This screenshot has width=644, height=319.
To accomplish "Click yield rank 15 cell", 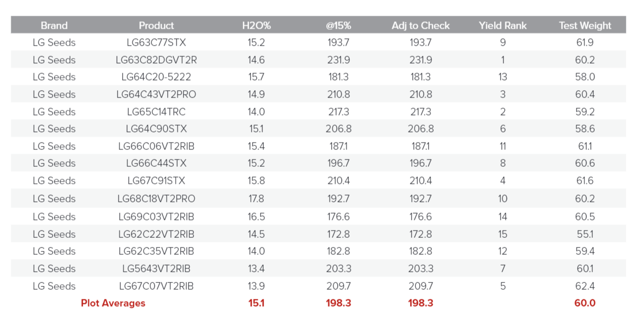I will [502, 234].
